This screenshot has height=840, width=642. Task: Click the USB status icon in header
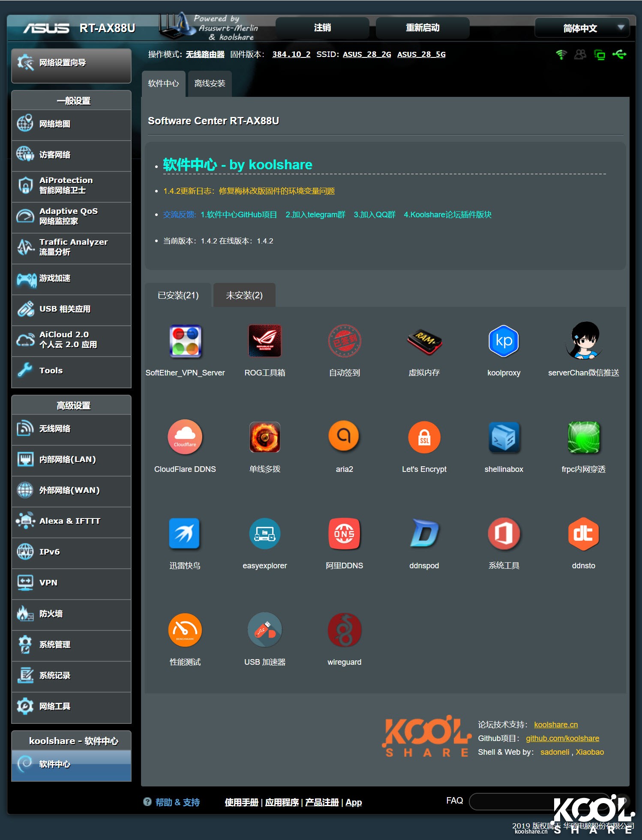[619, 54]
